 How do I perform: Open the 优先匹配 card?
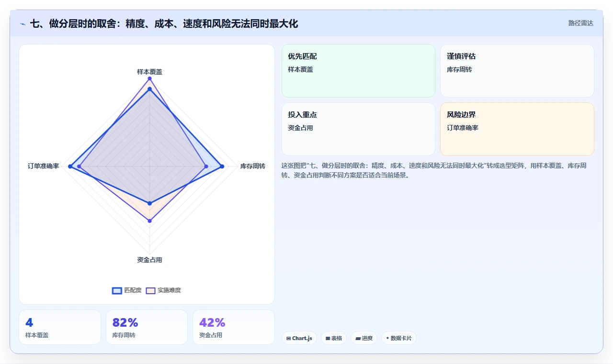tap(358, 71)
